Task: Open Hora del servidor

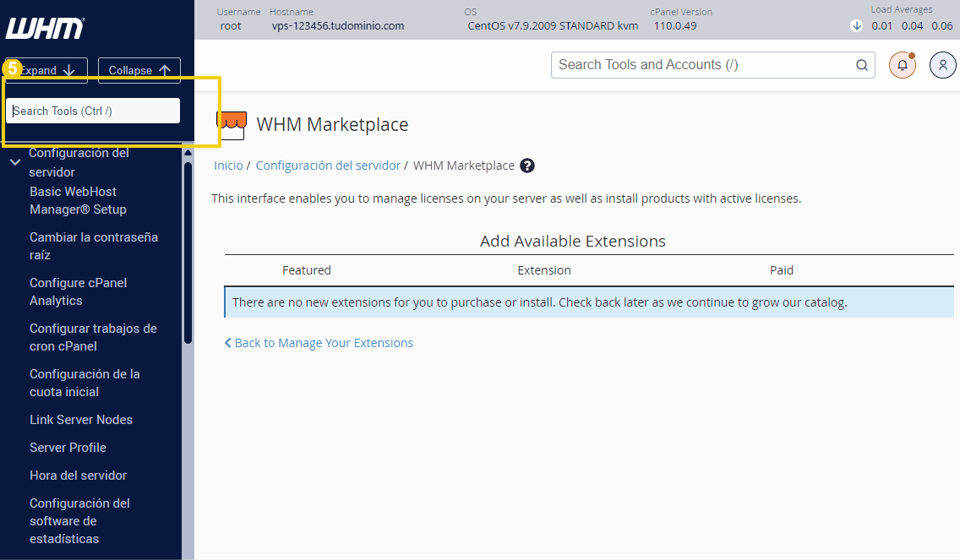Action: (79, 476)
